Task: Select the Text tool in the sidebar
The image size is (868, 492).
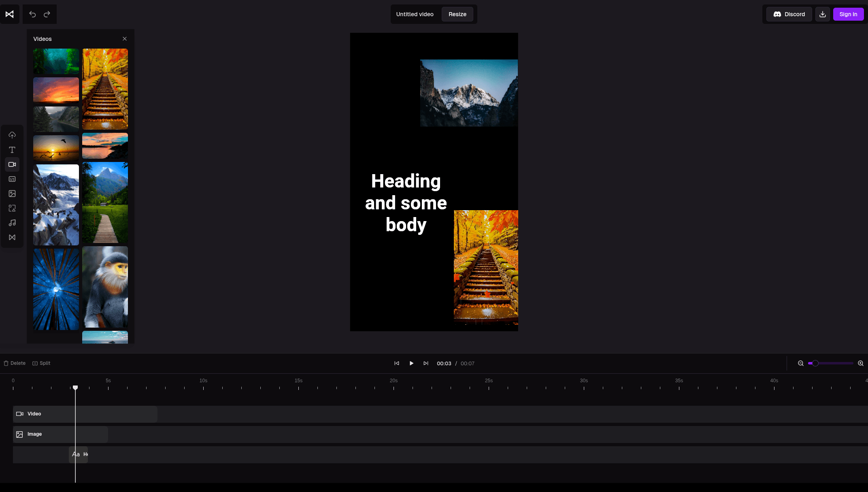Action: coord(12,149)
